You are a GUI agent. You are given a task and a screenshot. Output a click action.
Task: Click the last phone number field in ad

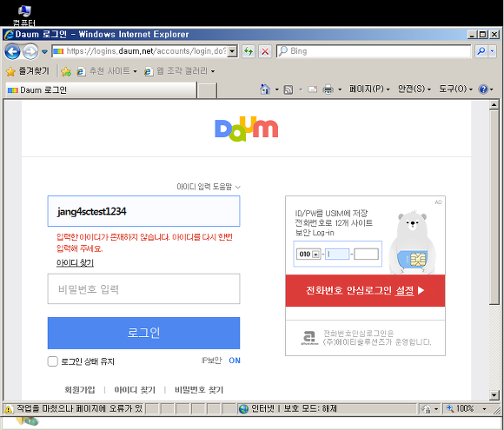tap(366, 254)
